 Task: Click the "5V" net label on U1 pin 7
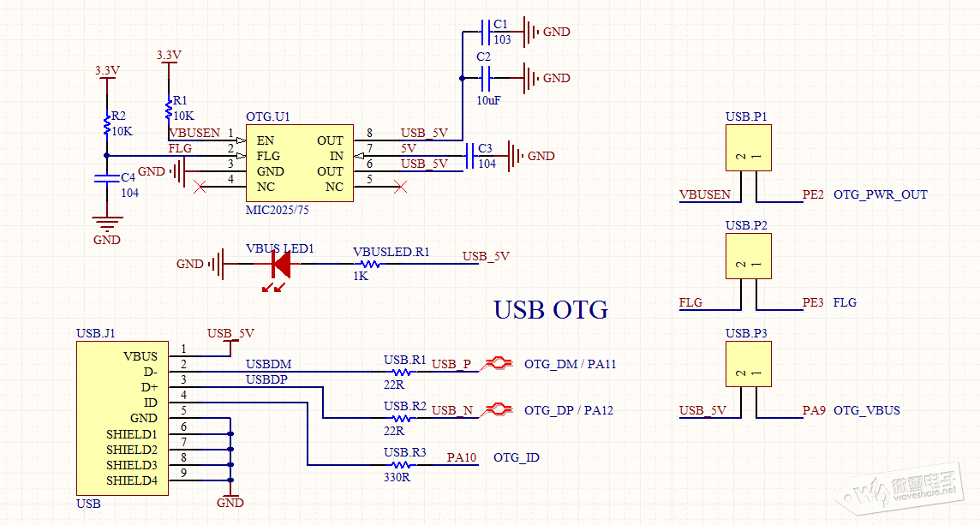pyautogui.click(x=408, y=148)
